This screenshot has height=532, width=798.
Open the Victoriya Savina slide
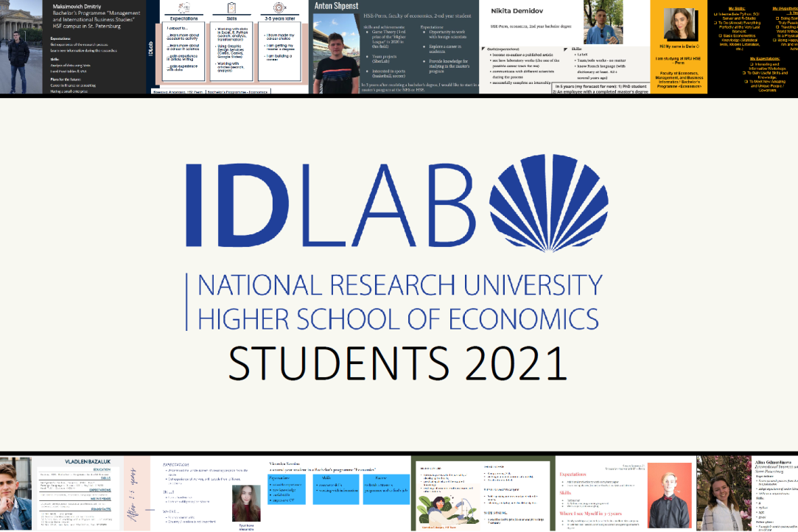(339, 492)
